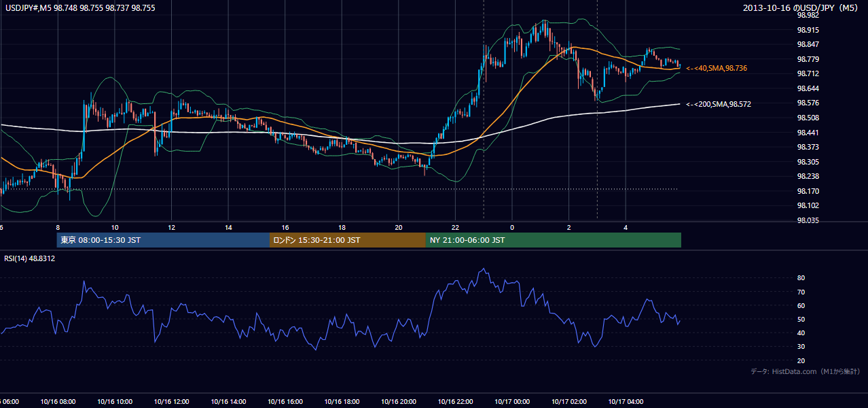Click price axis label 98.373

[x=808, y=147]
